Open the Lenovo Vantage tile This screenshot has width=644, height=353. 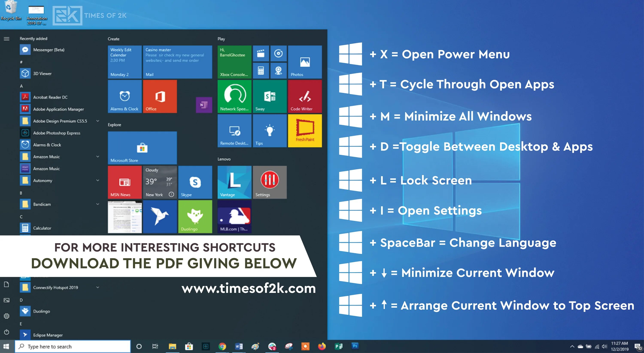[234, 182]
